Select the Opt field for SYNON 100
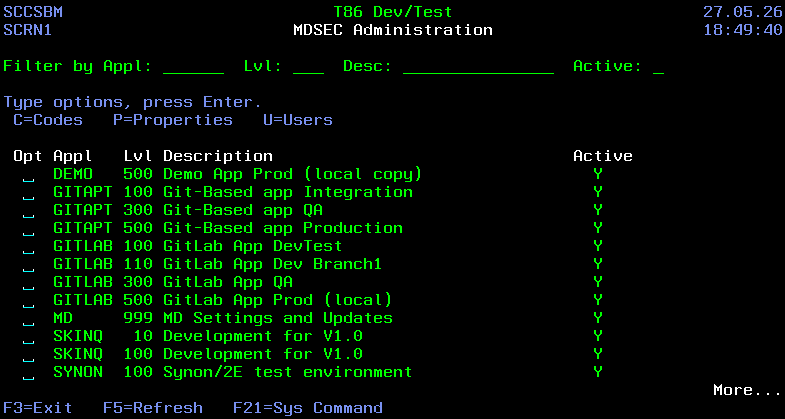This screenshot has height=419, width=785. click(x=29, y=373)
